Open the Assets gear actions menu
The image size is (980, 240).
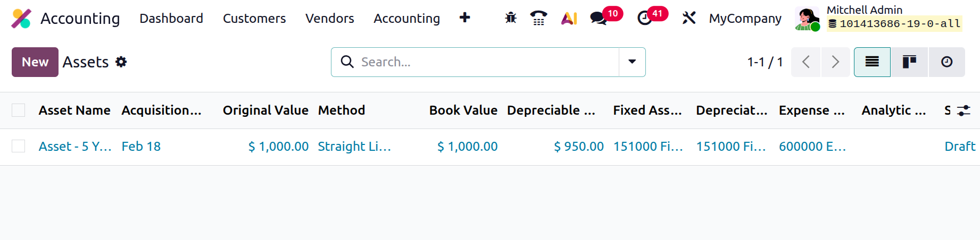coord(121,62)
